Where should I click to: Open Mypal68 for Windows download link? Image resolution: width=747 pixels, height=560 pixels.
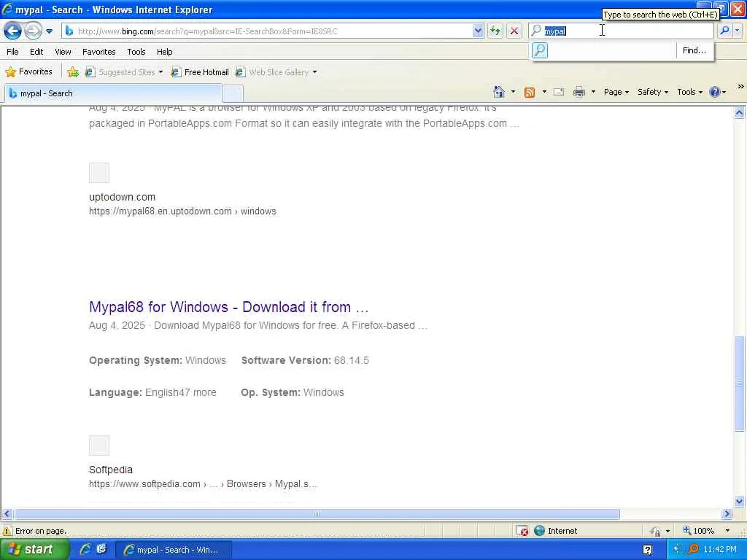(x=228, y=307)
